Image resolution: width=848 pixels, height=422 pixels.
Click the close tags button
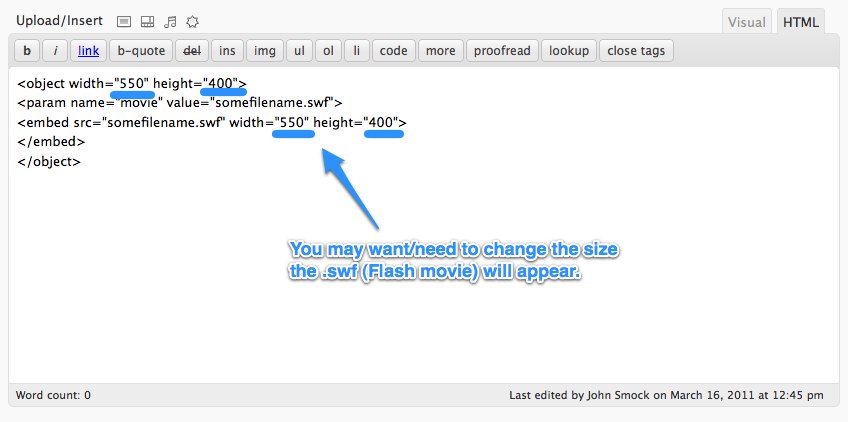(x=636, y=50)
